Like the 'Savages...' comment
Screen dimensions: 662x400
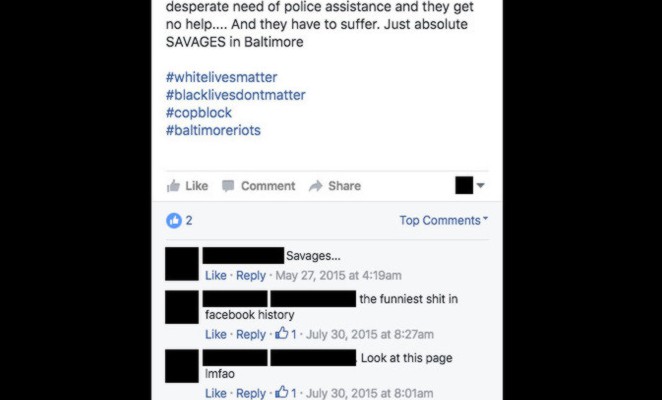(x=216, y=275)
